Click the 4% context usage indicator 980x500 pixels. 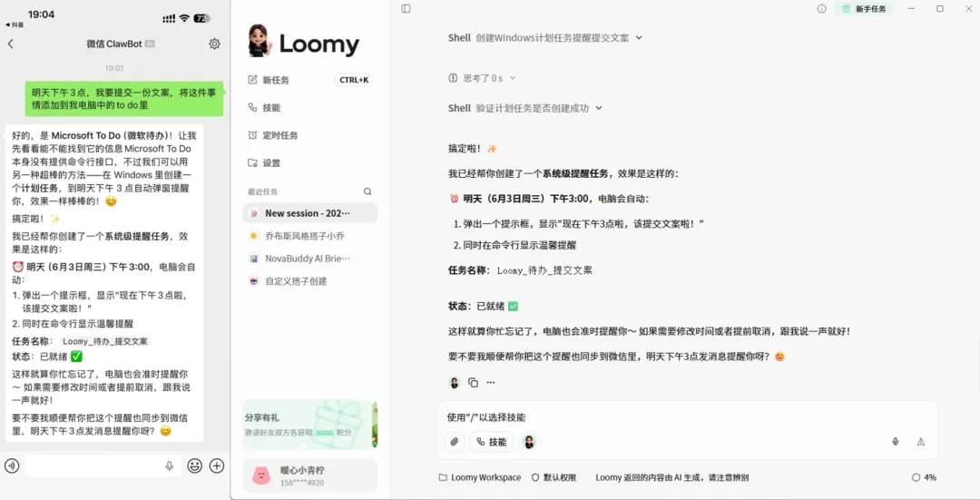tap(924, 477)
